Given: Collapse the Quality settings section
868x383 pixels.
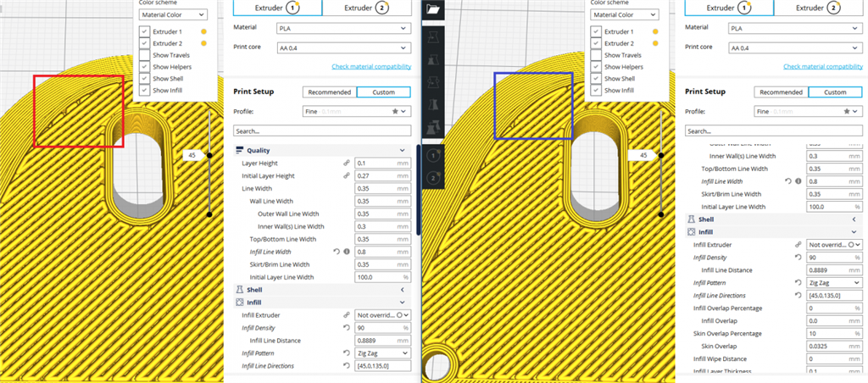Looking at the screenshot, I should (403, 150).
